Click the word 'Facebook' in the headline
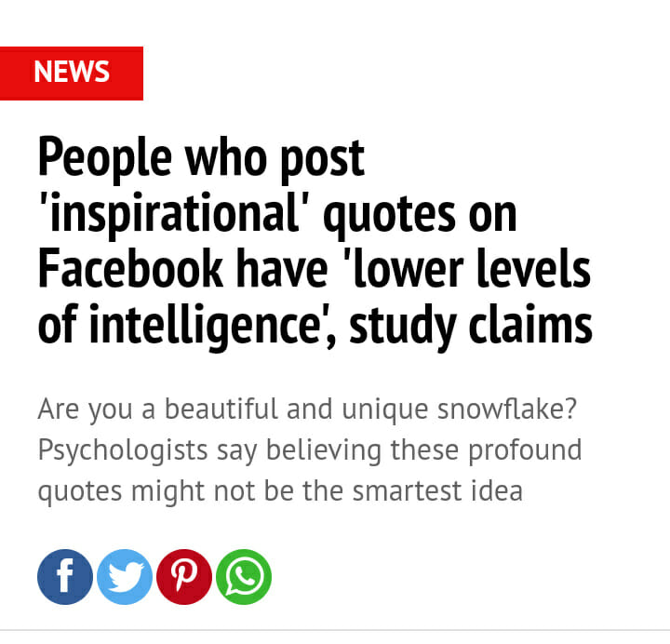The image size is (670, 644). [x=130, y=269]
